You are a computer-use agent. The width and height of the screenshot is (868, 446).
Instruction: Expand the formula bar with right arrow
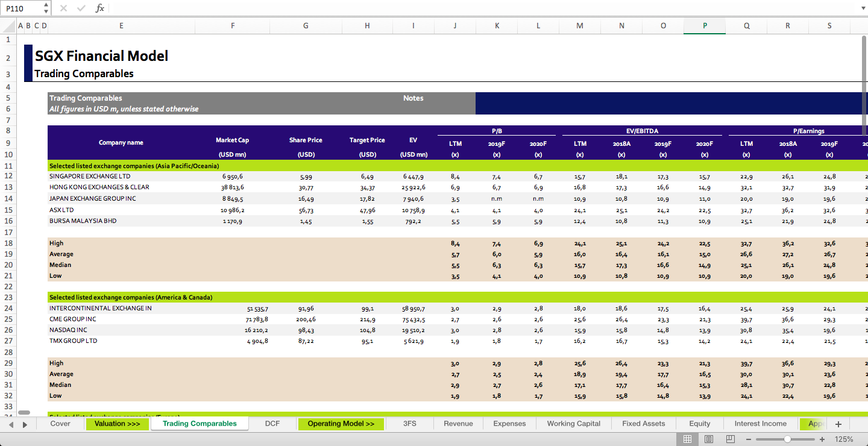[863, 8]
